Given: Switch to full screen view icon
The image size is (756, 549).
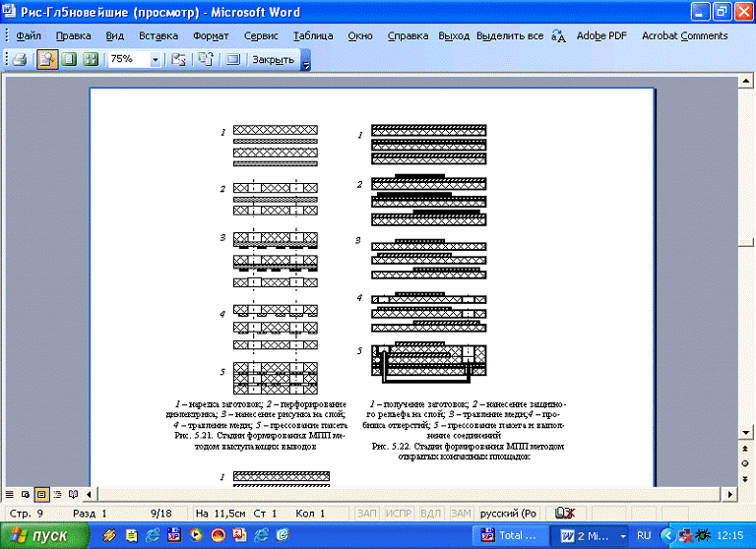Looking at the screenshot, I should [233, 60].
